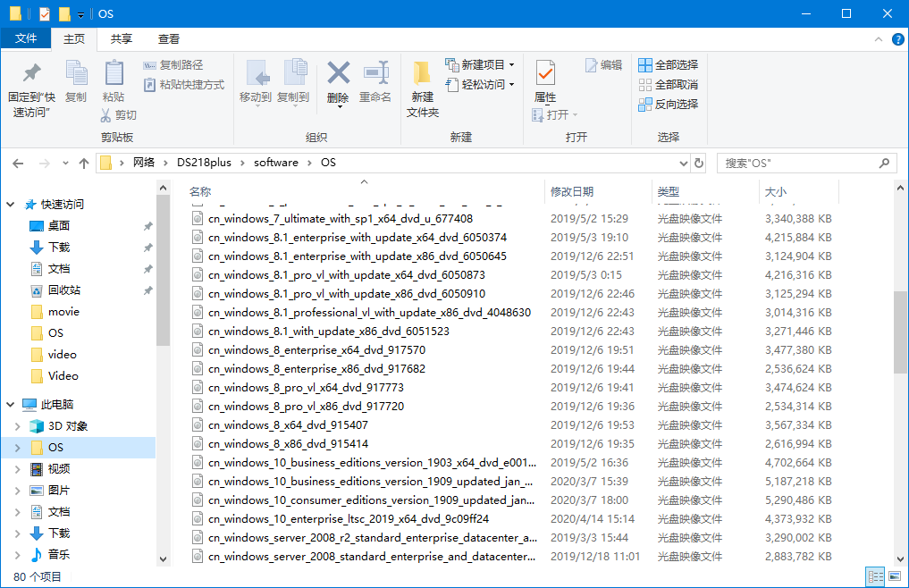Click the Rename (重命名) icon
The image size is (909, 588).
tap(375, 73)
